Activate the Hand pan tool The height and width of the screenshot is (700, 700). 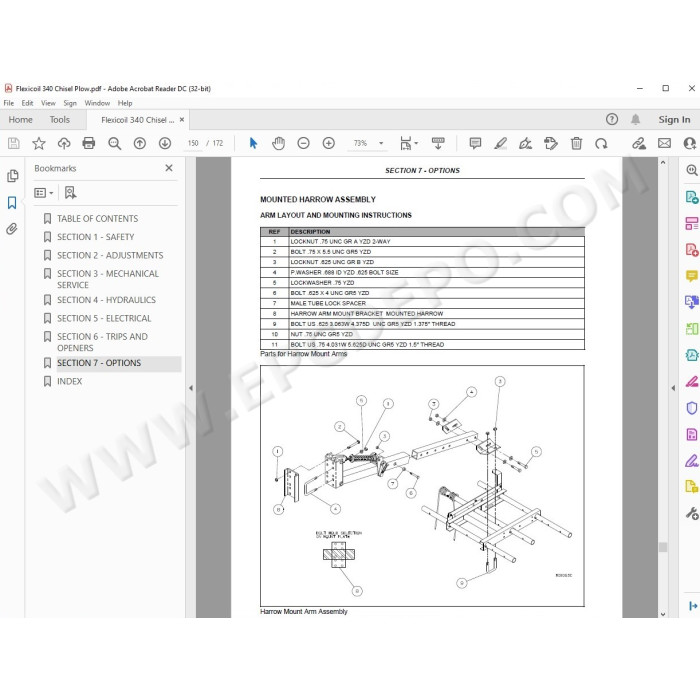coord(278,143)
